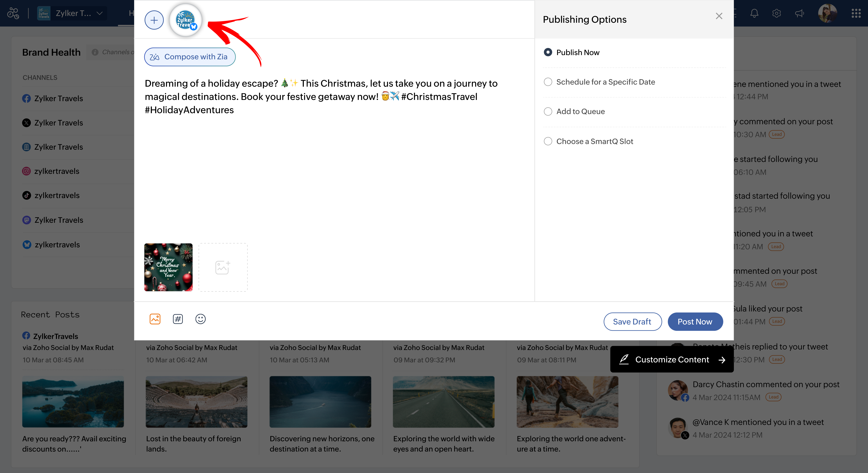
Task: Choose the Add to Queue option
Action: pos(548,112)
